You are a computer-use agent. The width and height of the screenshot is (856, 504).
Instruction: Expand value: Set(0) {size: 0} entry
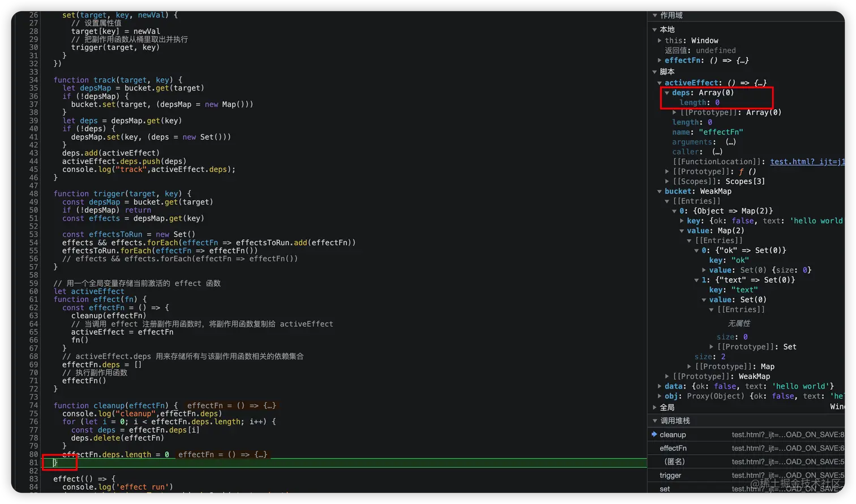tap(704, 270)
